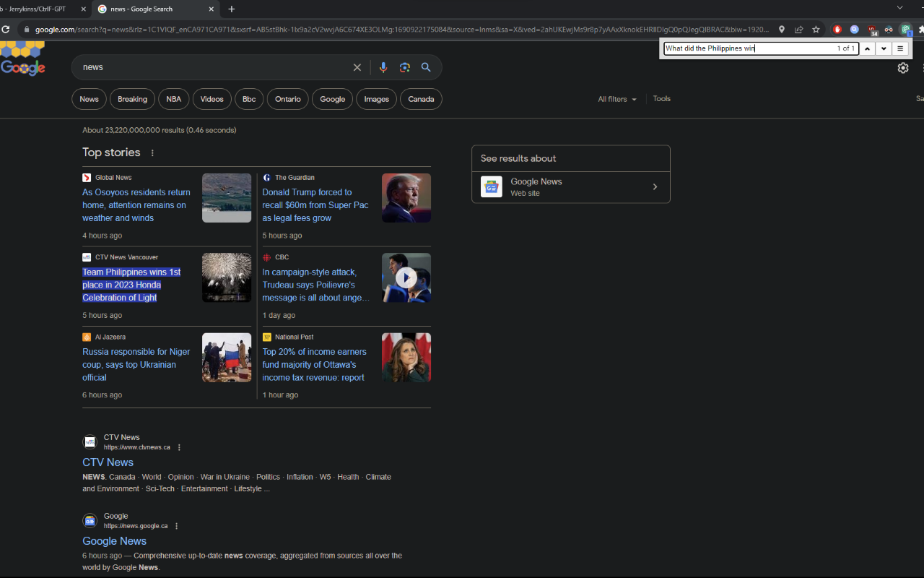This screenshot has width=924, height=578.
Task: Open more options for Google News result
Action: pyautogui.click(x=176, y=526)
